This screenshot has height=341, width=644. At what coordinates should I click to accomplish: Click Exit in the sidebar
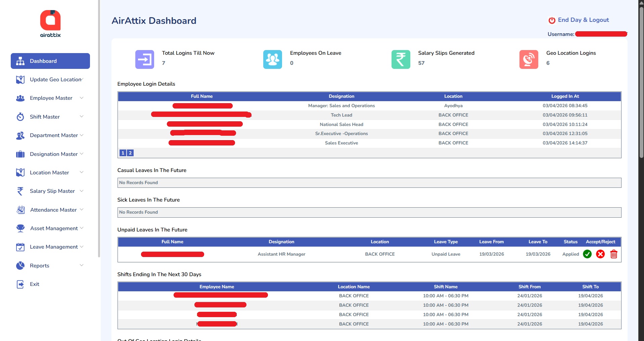(x=34, y=284)
